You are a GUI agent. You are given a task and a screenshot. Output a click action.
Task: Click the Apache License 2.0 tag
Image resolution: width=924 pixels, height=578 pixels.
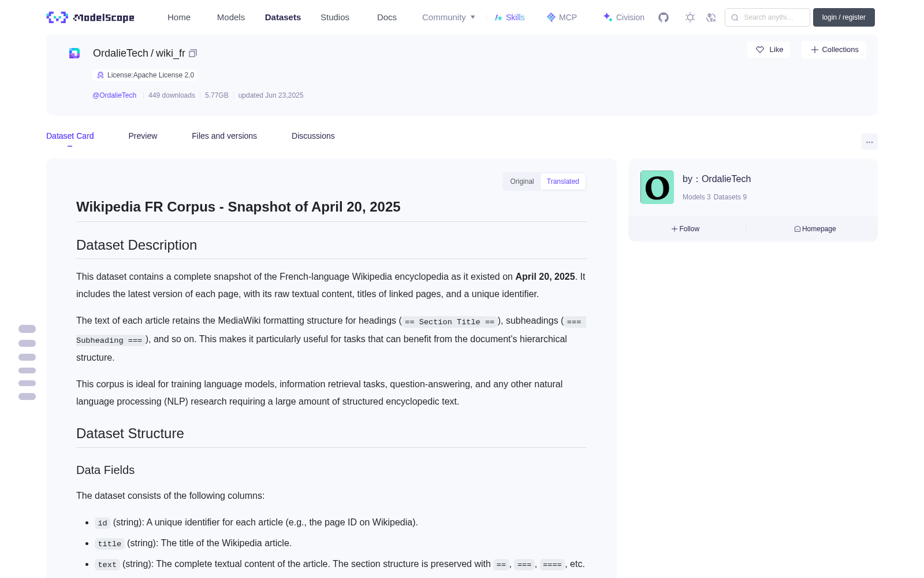tap(144, 75)
